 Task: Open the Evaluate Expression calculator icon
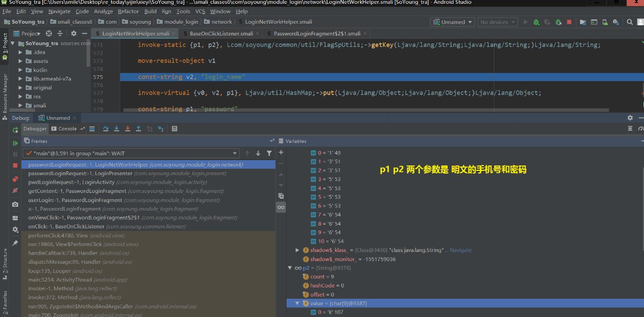click(x=174, y=129)
